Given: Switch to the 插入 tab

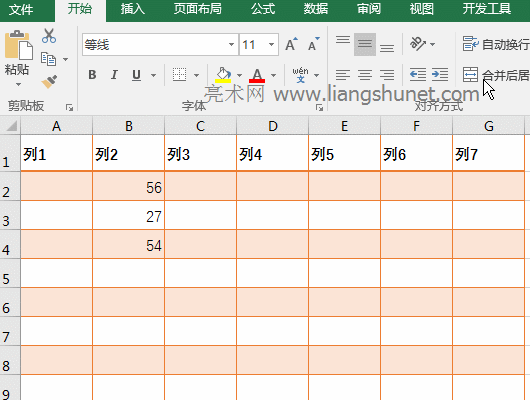Looking at the screenshot, I should pos(132,9).
